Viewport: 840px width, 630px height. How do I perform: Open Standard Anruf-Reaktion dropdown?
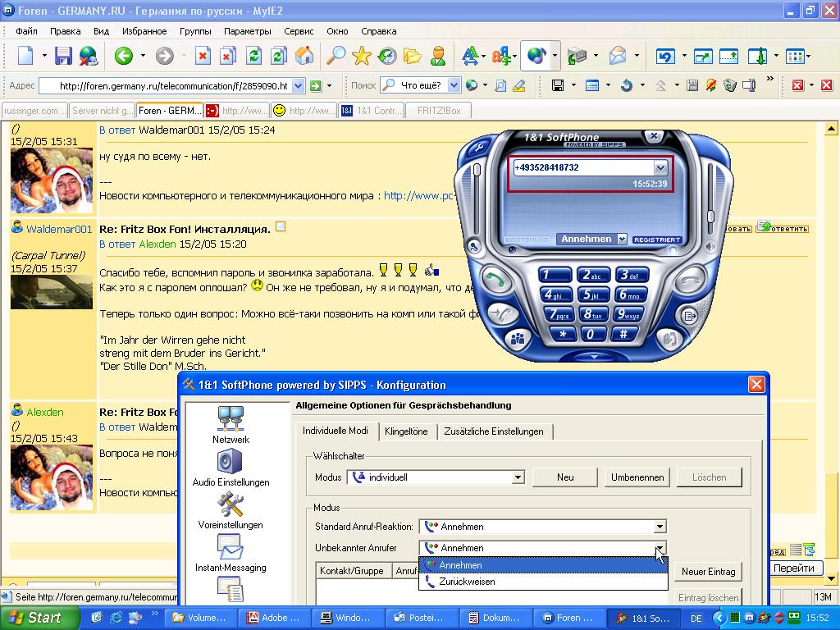[x=660, y=527]
